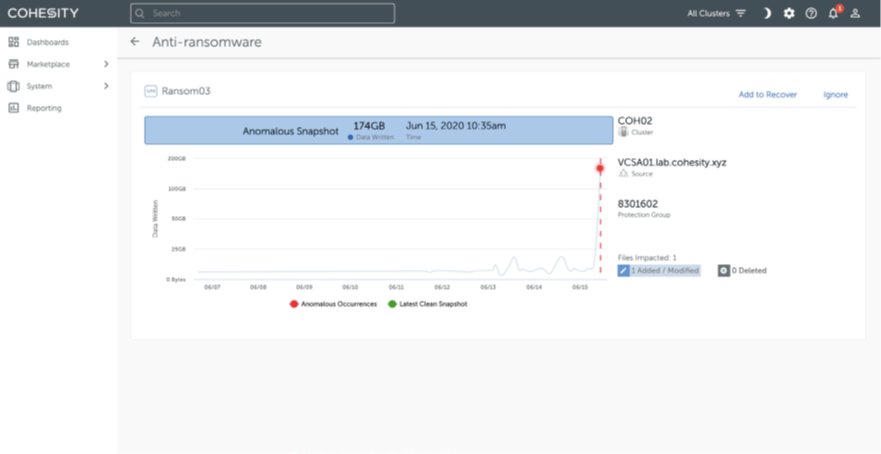
Task: Click the source icon beside Source label
Action: pyautogui.click(x=623, y=174)
